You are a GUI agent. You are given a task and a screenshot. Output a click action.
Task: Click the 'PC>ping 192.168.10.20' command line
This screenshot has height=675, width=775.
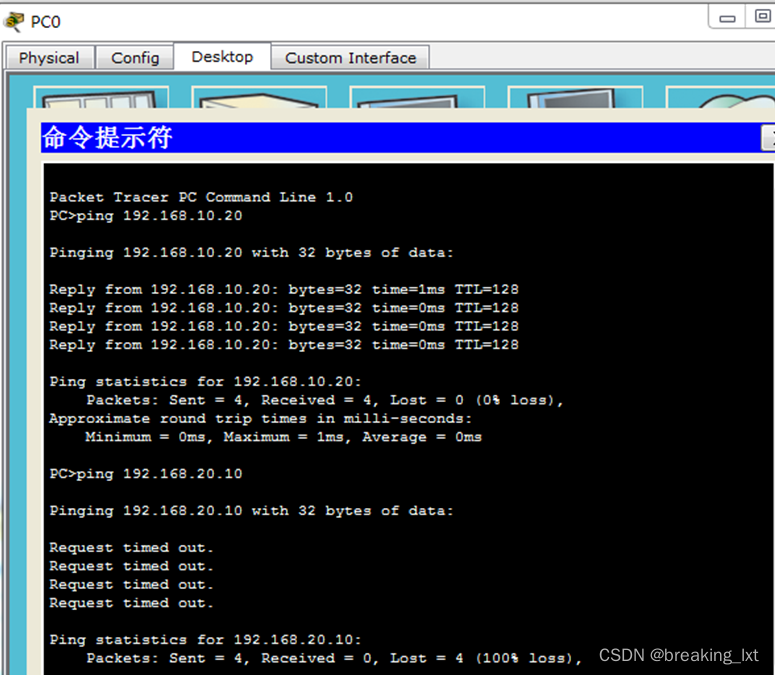146,215
